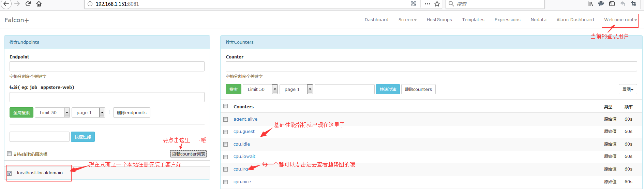
Task: Click the 刷新counter列表 button
Action: click(189, 154)
